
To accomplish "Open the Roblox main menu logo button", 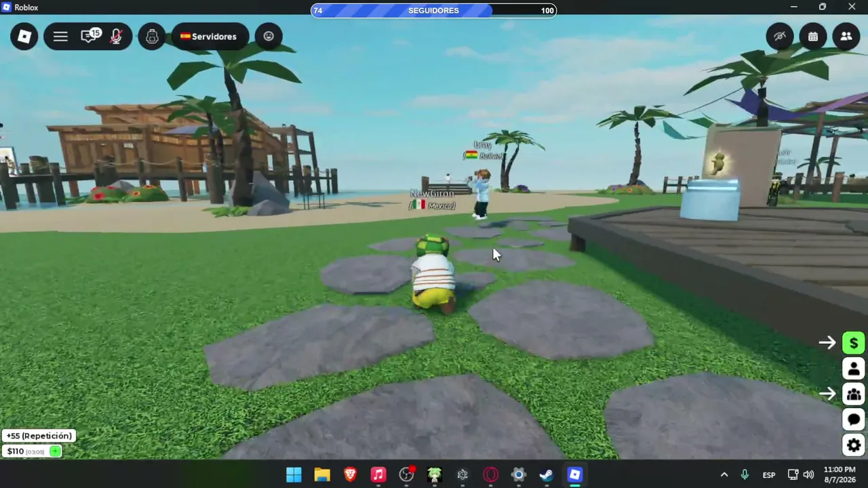I will 24,37.
